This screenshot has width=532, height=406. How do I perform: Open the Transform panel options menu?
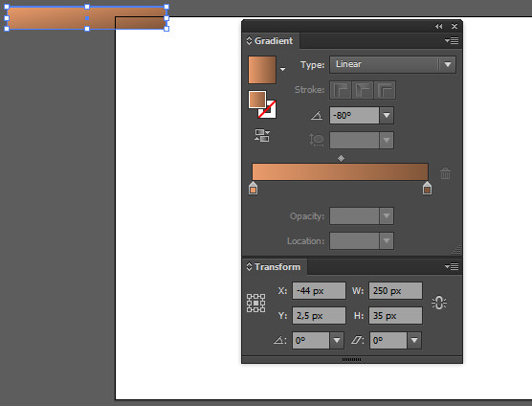tap(452, 267)
